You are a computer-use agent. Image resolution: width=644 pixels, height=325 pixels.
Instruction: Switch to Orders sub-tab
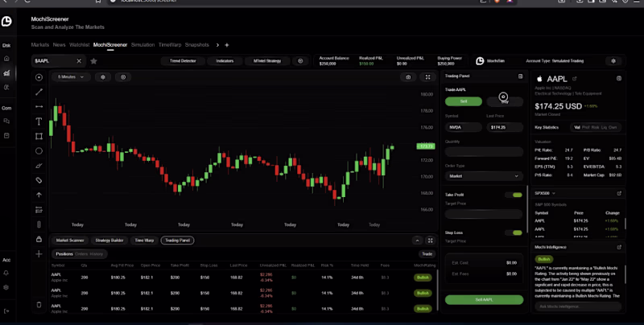coord(81,254)
